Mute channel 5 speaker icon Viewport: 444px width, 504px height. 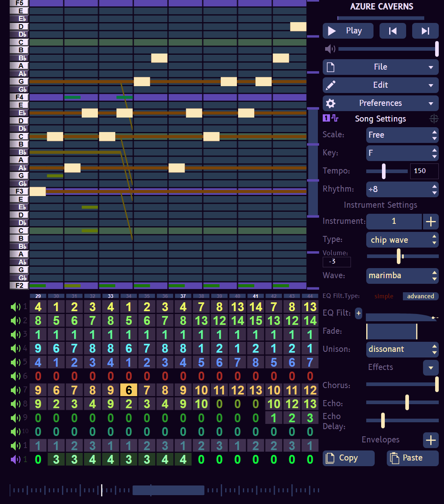[15, 363]
